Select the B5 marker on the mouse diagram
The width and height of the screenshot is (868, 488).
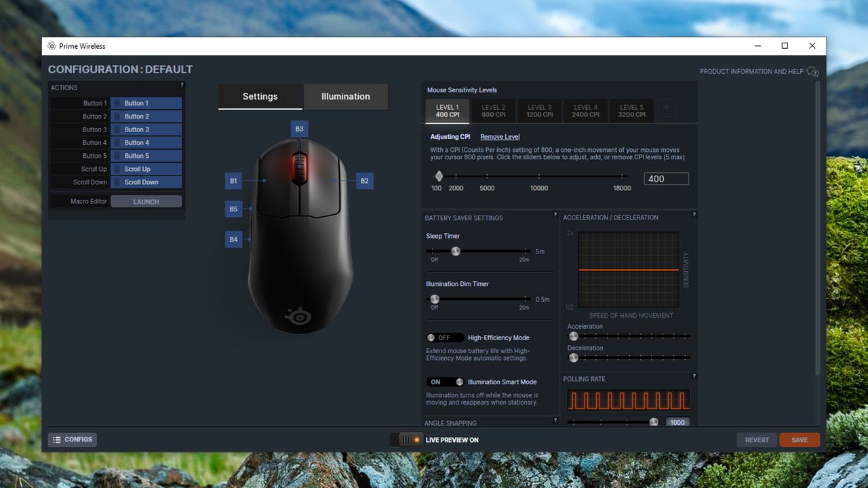[233, 209]
